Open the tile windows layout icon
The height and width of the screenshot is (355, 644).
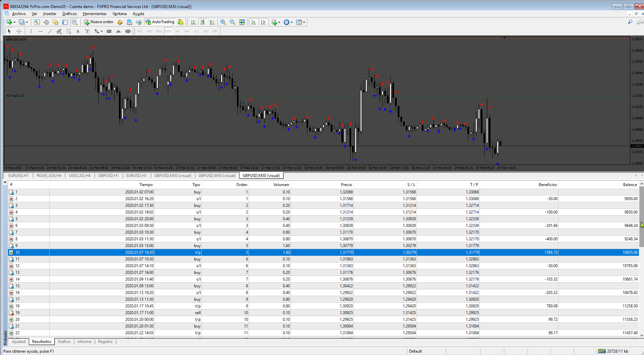pos(242,22)
